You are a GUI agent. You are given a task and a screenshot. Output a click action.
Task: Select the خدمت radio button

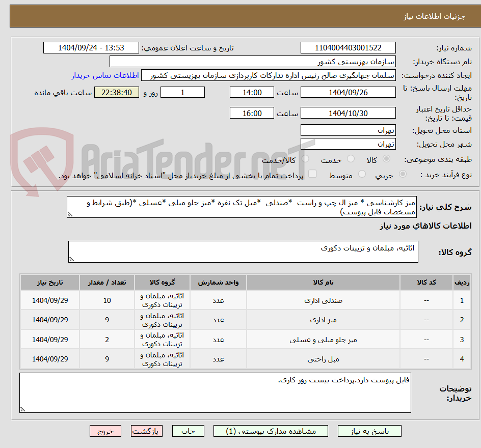click(x=351, y=158)
